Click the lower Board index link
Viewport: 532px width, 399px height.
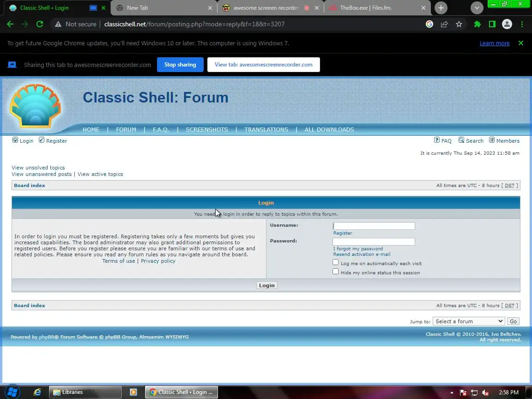[30, 305]
